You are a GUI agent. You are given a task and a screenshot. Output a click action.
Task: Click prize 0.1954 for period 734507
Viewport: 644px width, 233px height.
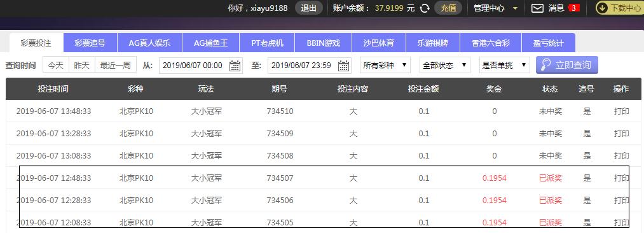pos(495,178)
